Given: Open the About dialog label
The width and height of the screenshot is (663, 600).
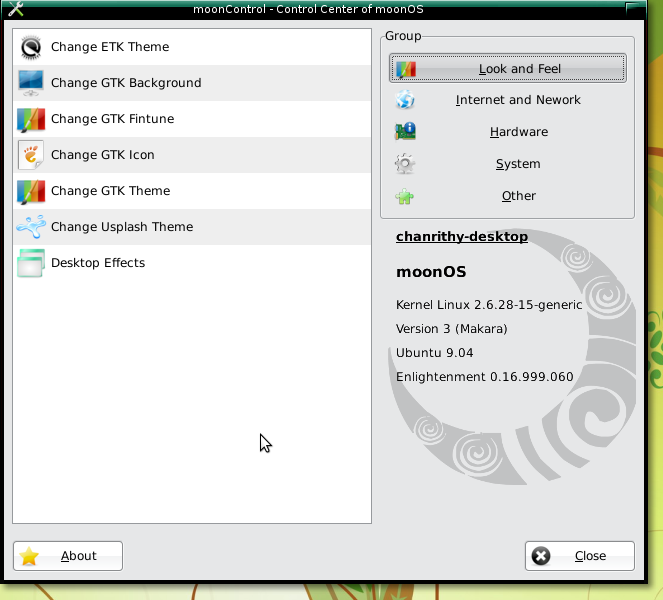Looking at the screenshot, I should point(79,556).
